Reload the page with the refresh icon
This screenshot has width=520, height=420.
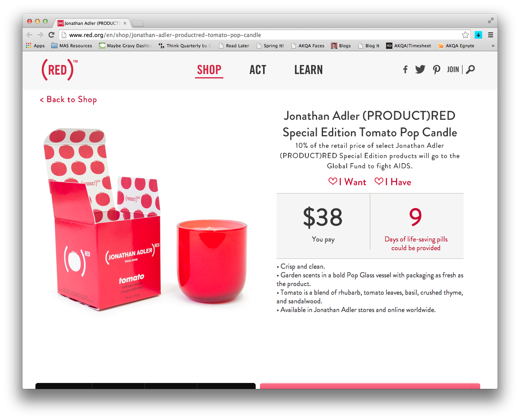click(51, 35)
